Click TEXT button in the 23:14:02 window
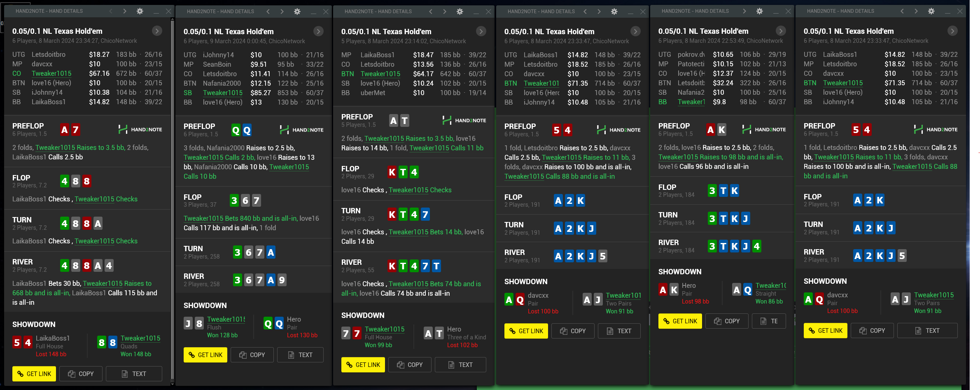The height and width of the screenshot is (390, 980). (460, 365)
